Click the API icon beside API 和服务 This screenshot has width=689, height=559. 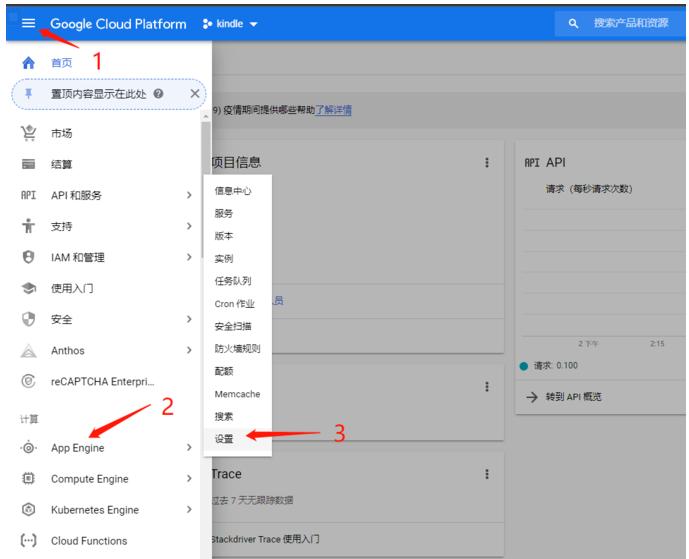(29, 195)
